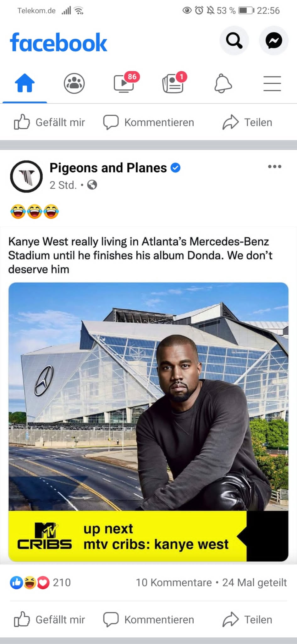Open the Groups tab icon
Viewport: 297px width, 644px height.
74,83
